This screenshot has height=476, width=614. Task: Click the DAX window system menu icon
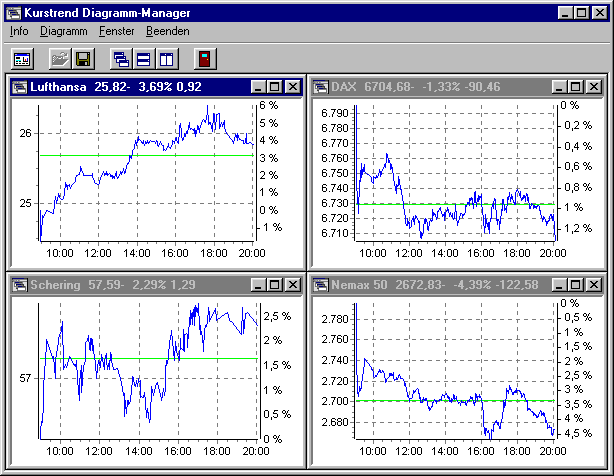(x=320, y=87)
